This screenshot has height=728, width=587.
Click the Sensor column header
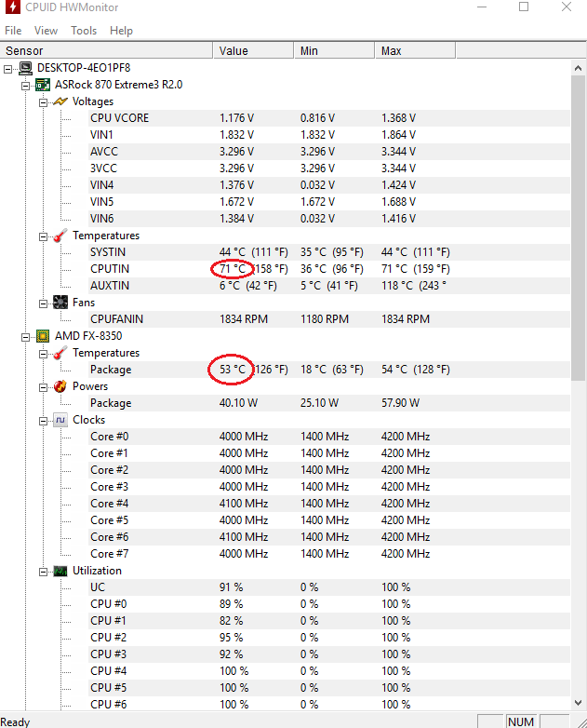tap(106, 50)
